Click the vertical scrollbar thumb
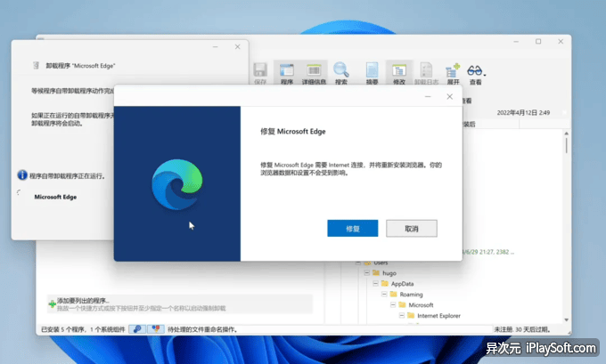The image size is (606, 364). coord(566,145)
